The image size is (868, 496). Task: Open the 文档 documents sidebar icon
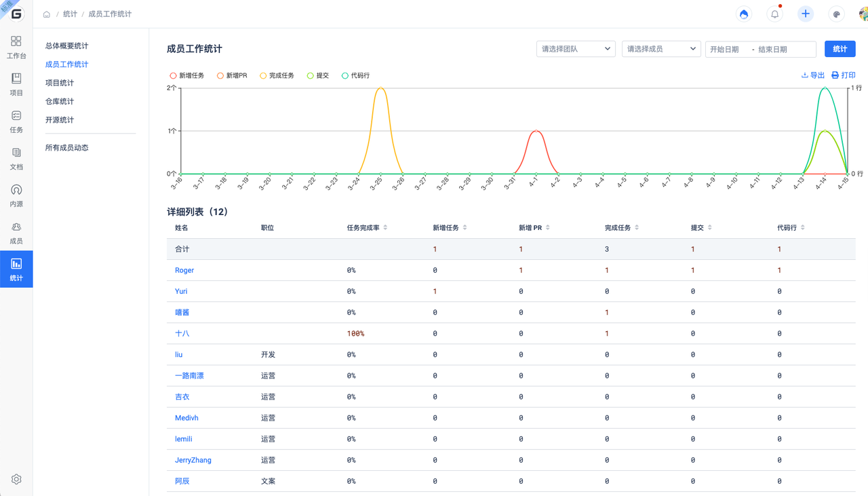tap(16, 159)
